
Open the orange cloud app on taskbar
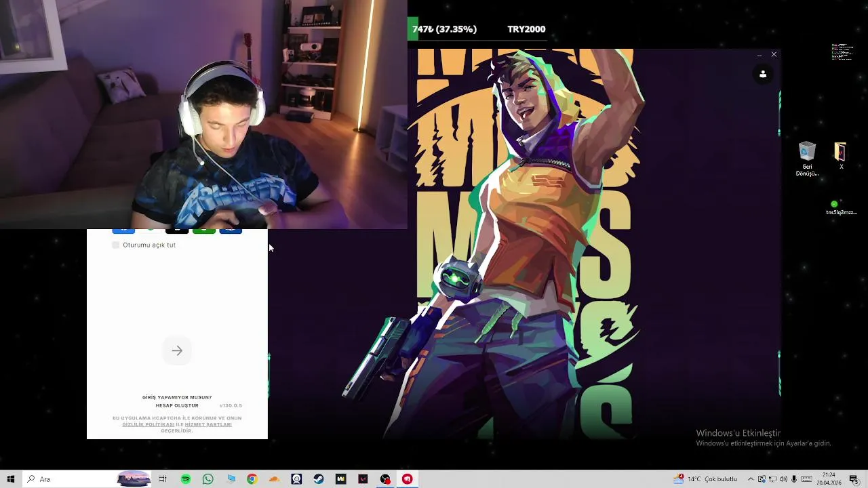[x=274, y=479]
